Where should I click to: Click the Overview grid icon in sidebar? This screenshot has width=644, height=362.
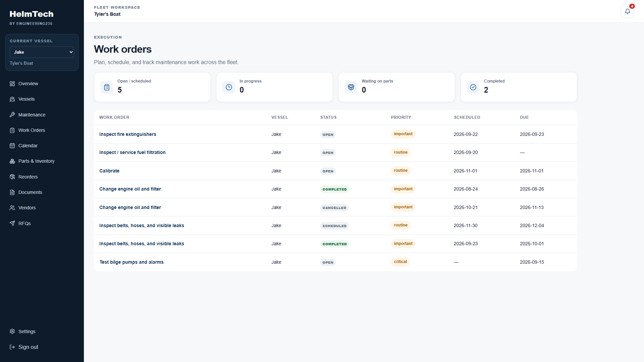(12, 84)
